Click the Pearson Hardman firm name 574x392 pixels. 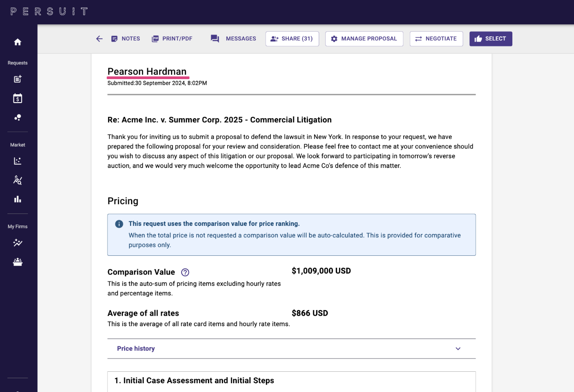click(147, 71)
